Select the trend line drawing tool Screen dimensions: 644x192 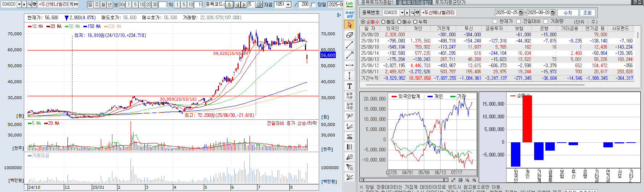(349, 45)
